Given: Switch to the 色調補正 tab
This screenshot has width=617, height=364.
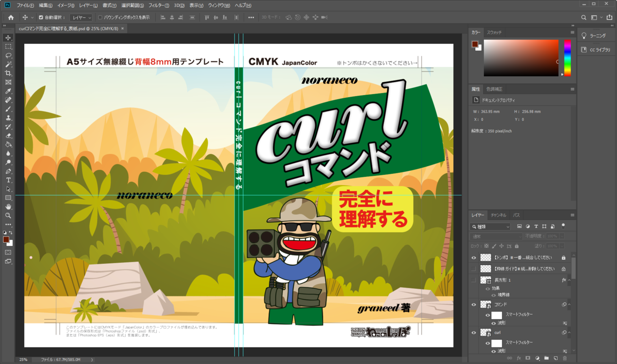Looking at the screenshot, I should tap(495, 89).
